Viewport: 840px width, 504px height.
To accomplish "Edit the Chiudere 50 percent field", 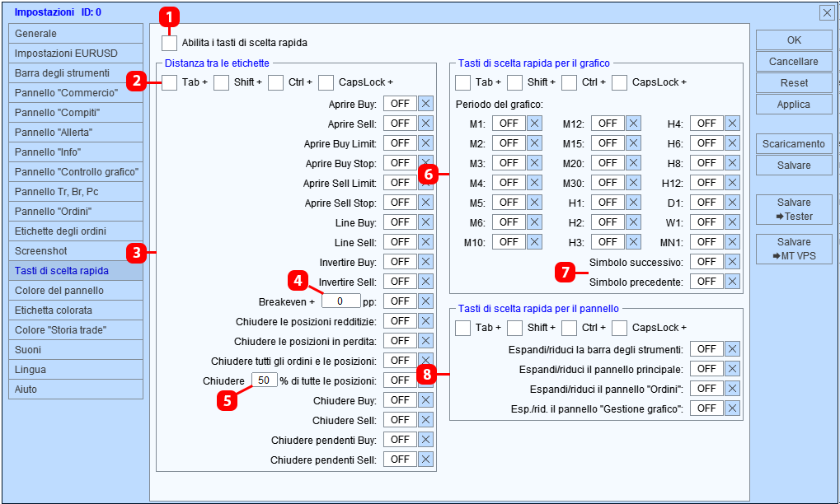I will (264, 380).
